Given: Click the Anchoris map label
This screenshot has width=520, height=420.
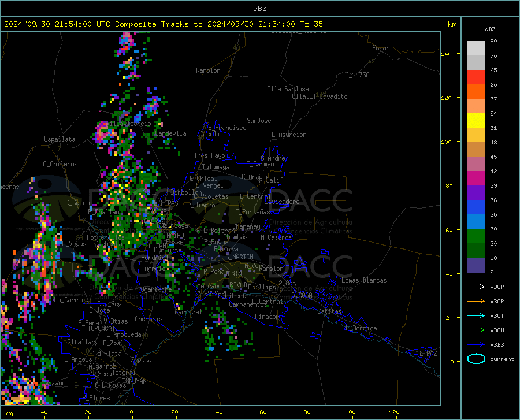Looking at the screenshot, I should (148, 319).
